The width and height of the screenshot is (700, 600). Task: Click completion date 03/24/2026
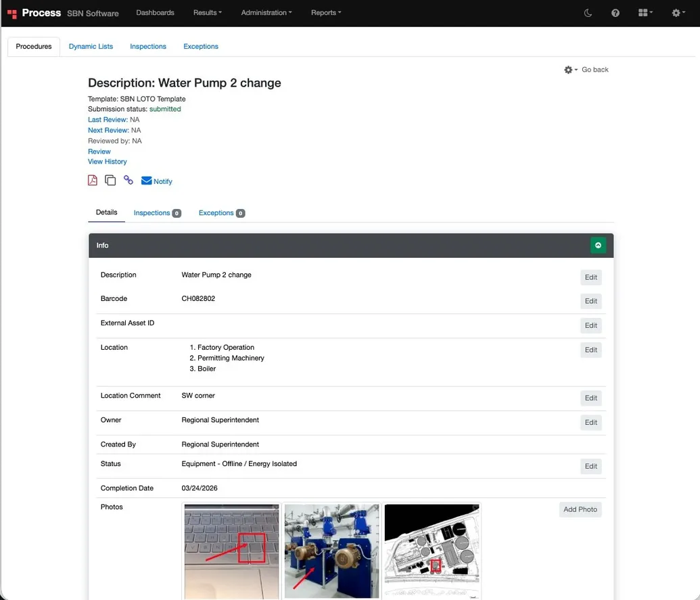coord(200,488)
